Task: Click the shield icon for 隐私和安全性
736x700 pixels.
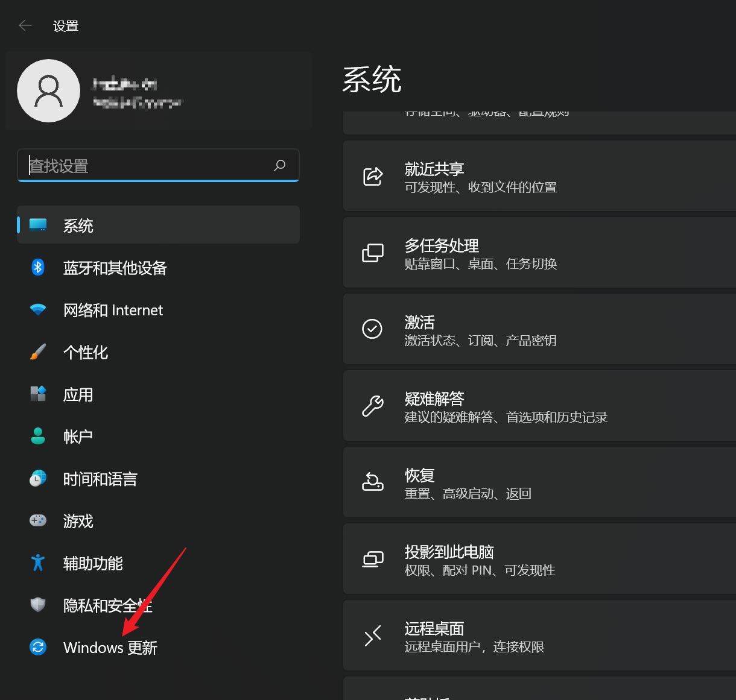Action: point(37,605)
